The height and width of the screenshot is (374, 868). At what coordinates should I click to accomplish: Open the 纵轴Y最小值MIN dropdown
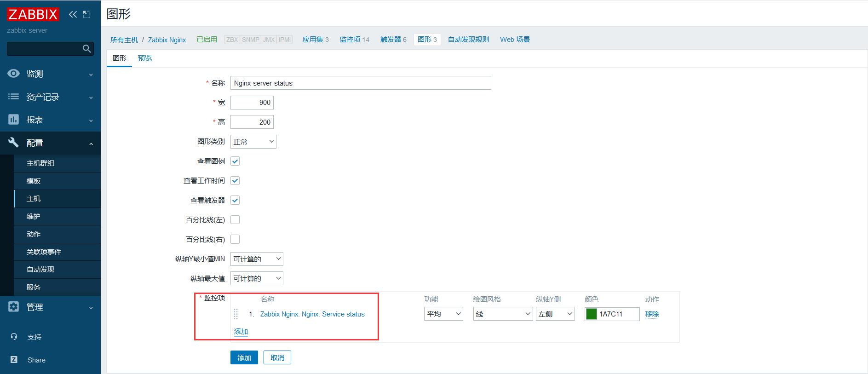pos(257,259)
